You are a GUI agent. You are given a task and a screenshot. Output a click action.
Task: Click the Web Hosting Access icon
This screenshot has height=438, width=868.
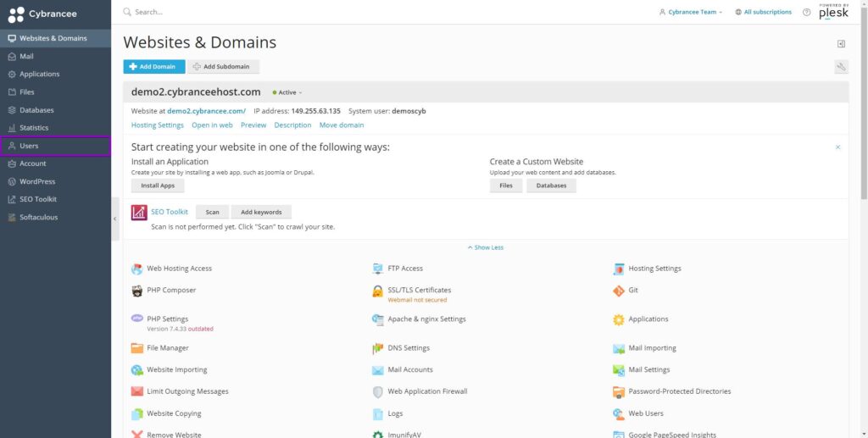pyautogui.click(x=136, y=269)
